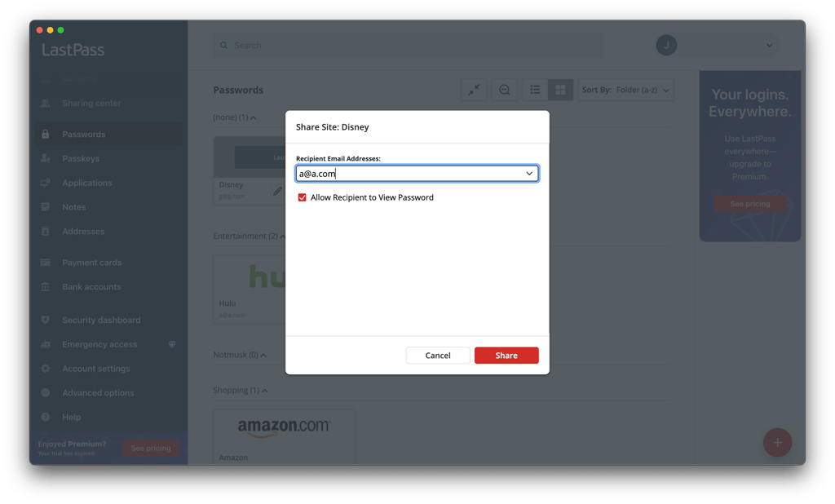
Task: Open Account settings
Action: tap(96, 369)
